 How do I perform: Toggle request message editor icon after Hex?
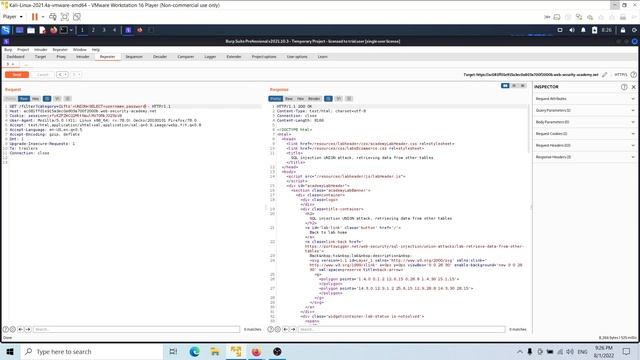point(47,99)
